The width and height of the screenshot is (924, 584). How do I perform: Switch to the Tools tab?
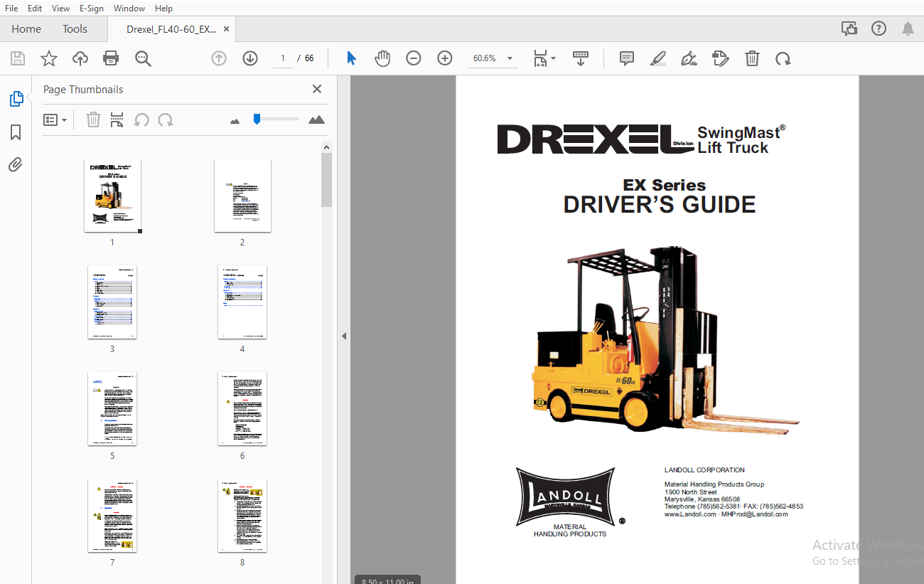[75, 28]
